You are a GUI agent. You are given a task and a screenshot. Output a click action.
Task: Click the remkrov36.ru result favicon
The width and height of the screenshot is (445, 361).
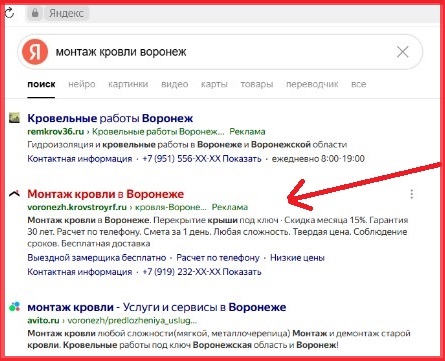coord(14,118)
